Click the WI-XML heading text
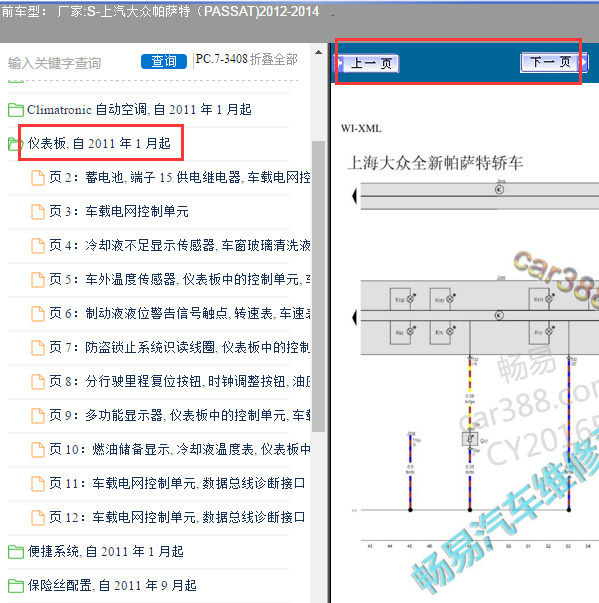 click(361, 128)
